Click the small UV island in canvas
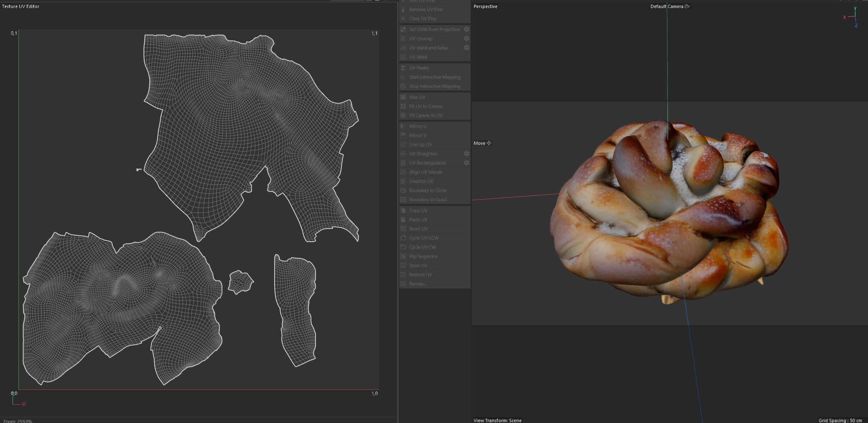 click(x=240, y=282)
